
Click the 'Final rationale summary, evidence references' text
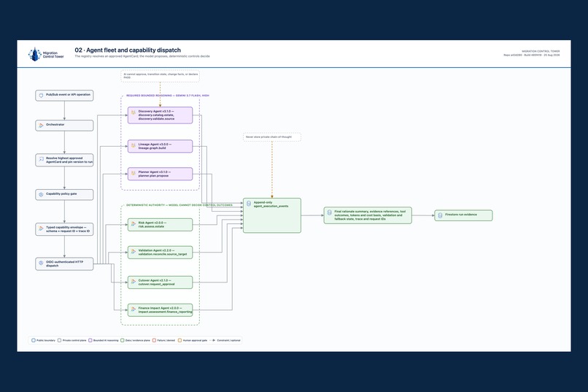pyautogui.click(x=370, y=215)
